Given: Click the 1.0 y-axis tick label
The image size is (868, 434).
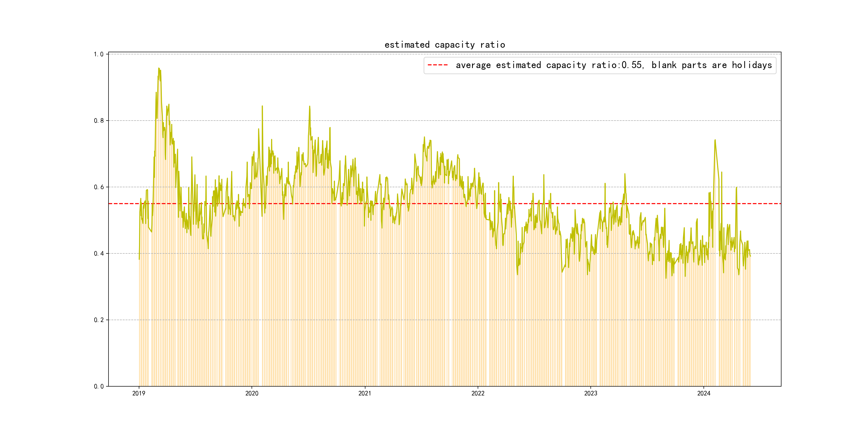Looking at the screenshot, I should click(98, 54).
